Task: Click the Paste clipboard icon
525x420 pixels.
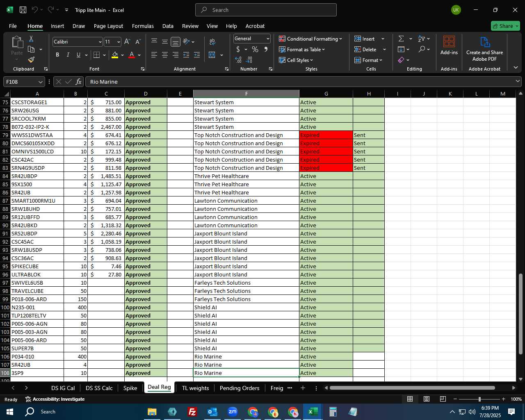Action: click(17, 42)
